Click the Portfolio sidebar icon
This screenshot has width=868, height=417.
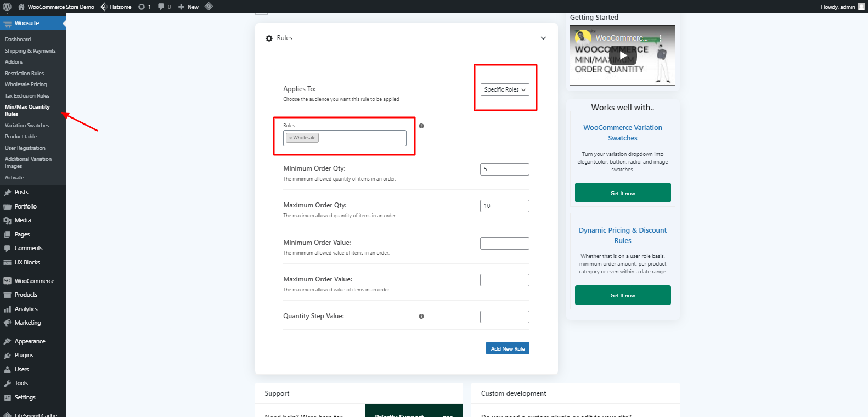(7, 207)
